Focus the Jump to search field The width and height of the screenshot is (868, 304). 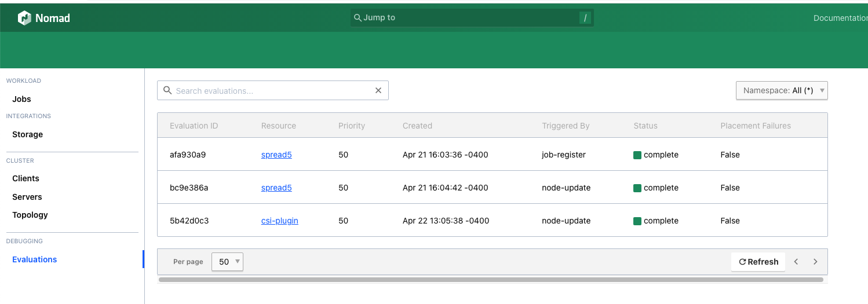472,18
